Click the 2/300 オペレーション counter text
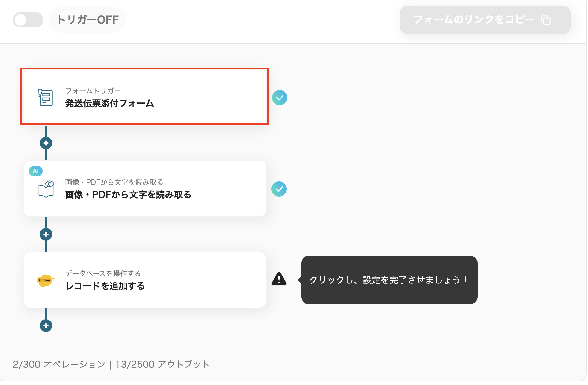Viewport: 588px width, 385px height. click(x=59, y=364)
